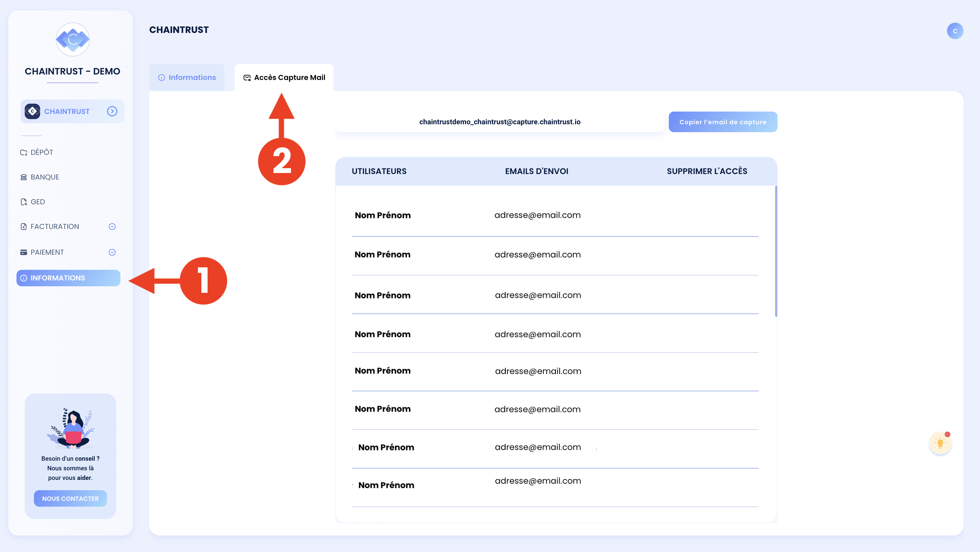
Task: Click 'Besoin d'un conseil ?' help text
Action: point(70,458)
